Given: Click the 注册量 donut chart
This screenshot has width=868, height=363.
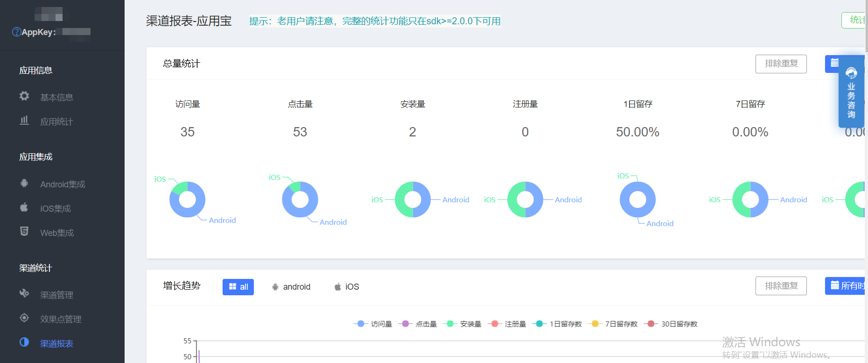Looking at the screenshot, I should [525, 199].
